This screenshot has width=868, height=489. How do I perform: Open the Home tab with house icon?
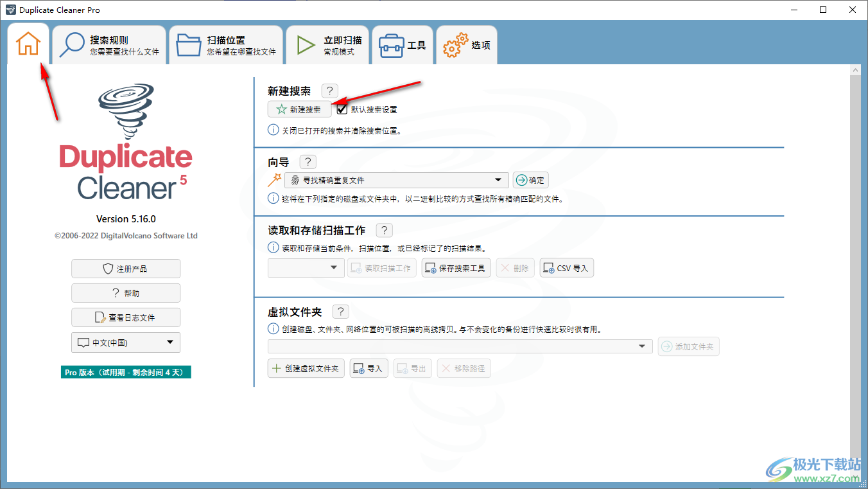click(28, 44)
